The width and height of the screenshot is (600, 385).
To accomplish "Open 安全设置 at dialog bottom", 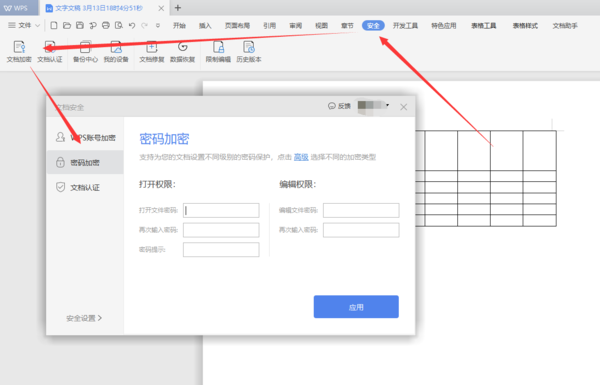I will coord(84,318).
